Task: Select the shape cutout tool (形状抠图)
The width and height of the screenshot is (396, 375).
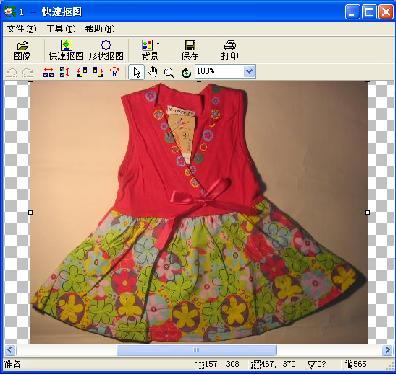Action: [106, 50]
